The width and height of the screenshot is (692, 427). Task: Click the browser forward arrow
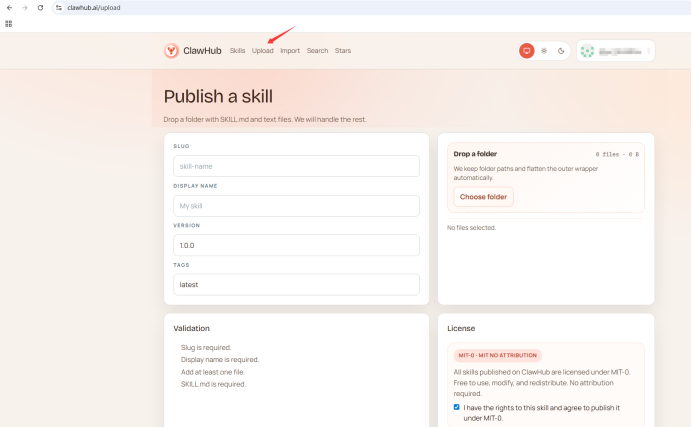coord(25,7)
